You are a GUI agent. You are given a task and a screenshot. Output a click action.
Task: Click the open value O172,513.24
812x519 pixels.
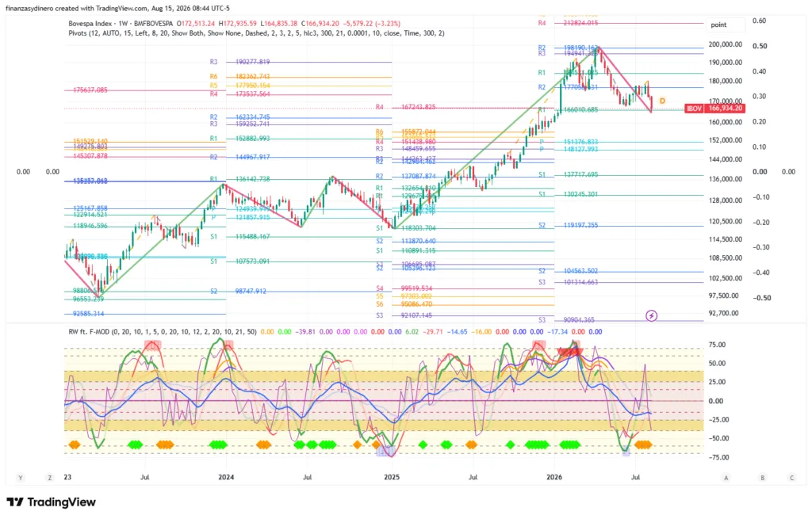click(196, 23)
